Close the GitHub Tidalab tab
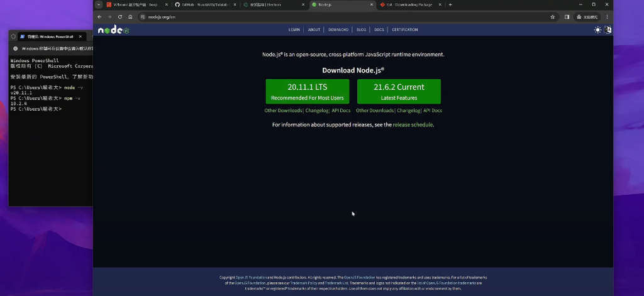The width and height of the screenshot is (644, 296). [235, 4]
